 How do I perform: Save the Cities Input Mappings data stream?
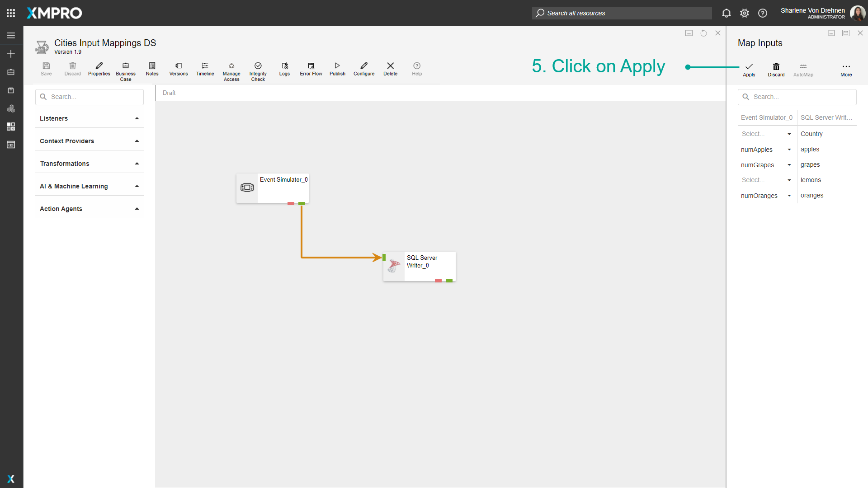click(x=46, y=69)
